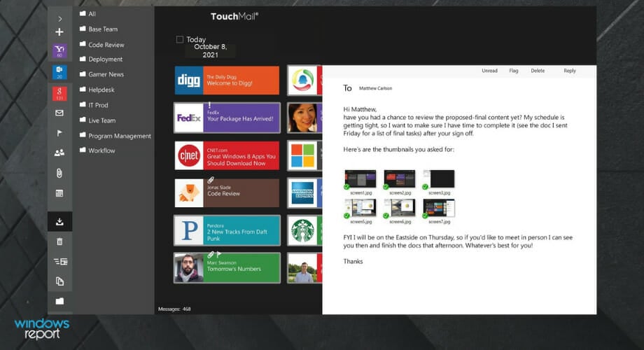
Task: Expand the sidebar with the chevron arrow
Action: (x=60, y=19)
